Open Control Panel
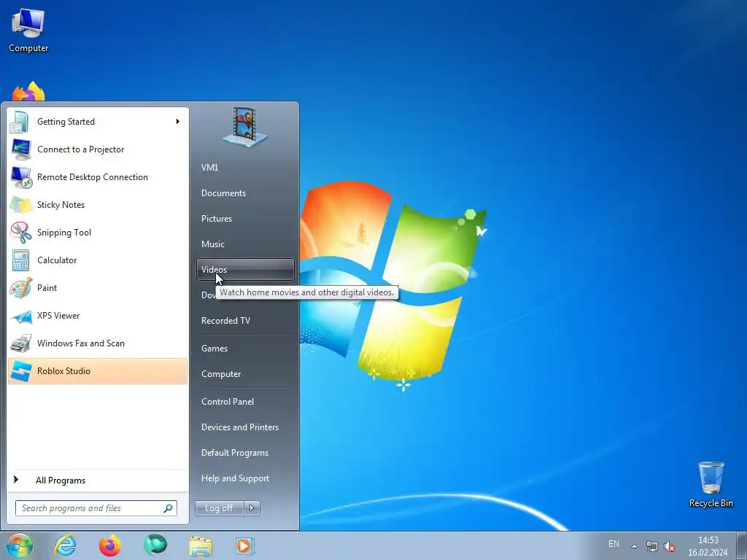The width and height of the screenshot is (747, 560). coord(245,402)
